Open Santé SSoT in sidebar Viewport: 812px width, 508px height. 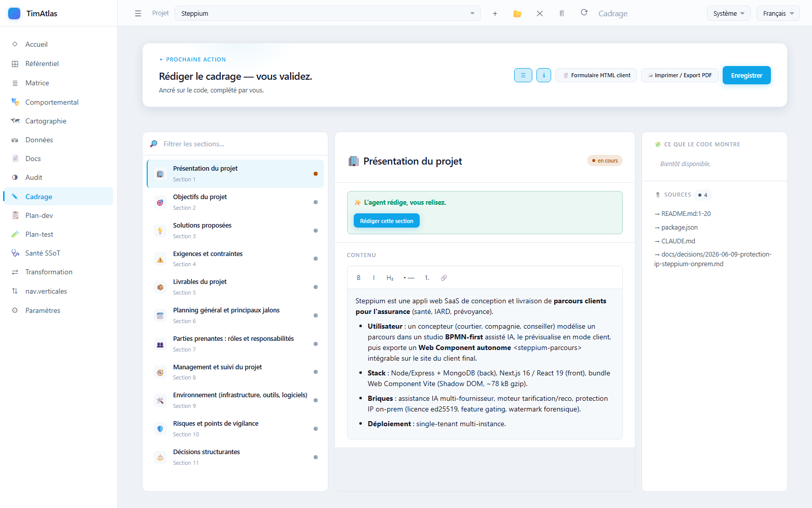(x=58, y=253)
